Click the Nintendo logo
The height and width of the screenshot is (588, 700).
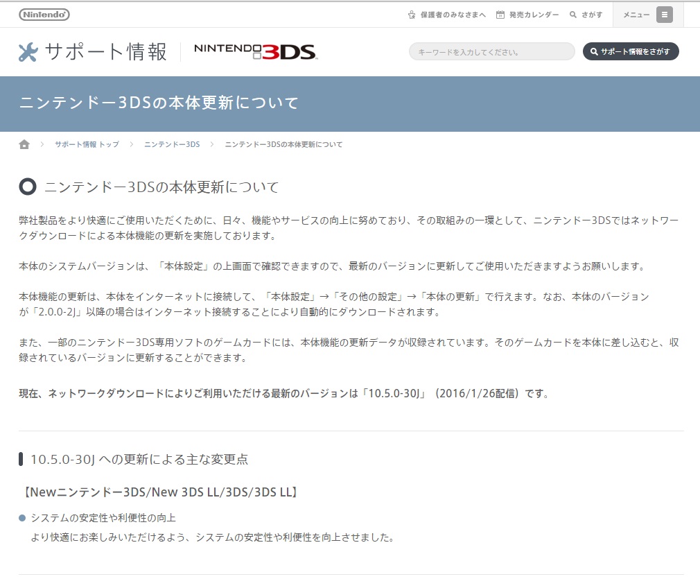pyautogui.click(x=44, y=15)
